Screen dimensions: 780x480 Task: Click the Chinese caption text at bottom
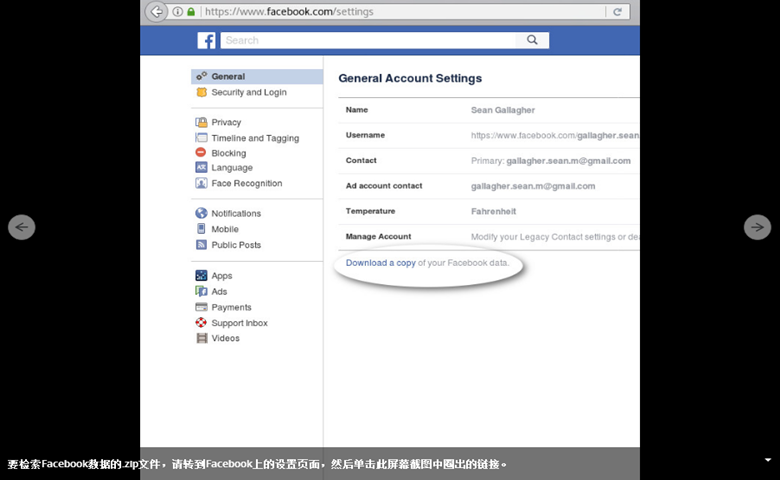click(257, 464)
